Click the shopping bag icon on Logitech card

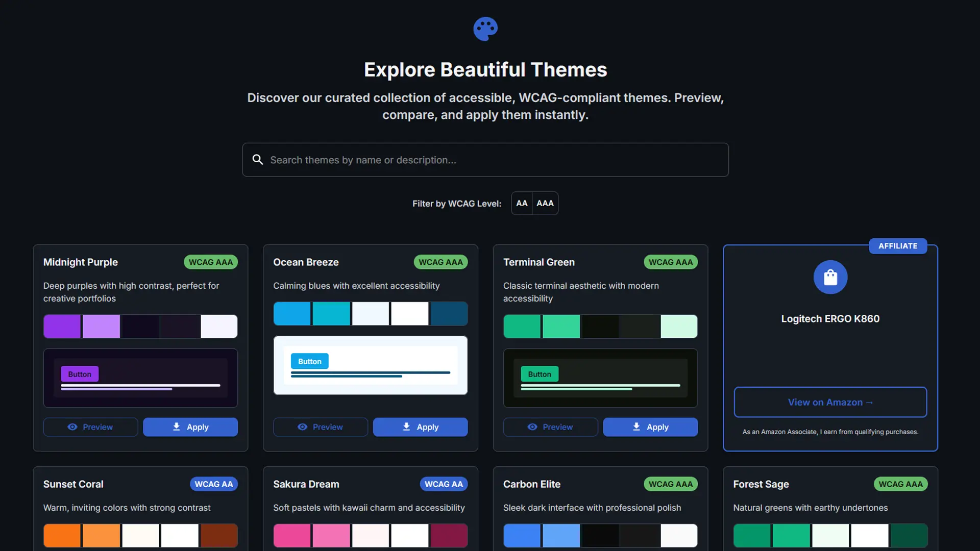pos(830,277)
